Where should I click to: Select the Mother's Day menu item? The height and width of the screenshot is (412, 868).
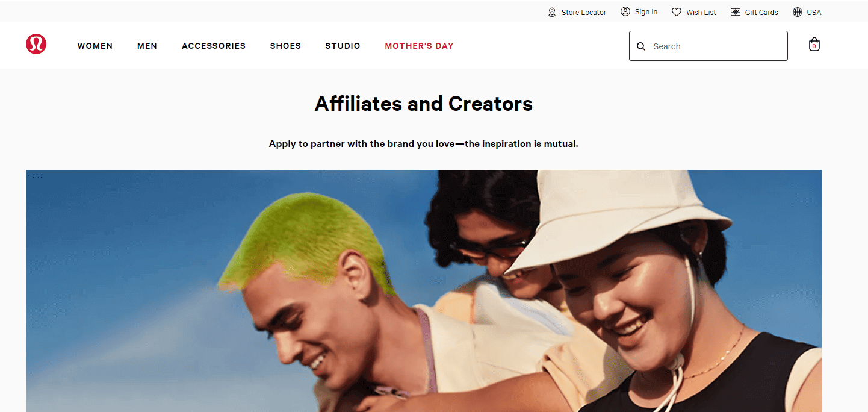tap(420, 46)
